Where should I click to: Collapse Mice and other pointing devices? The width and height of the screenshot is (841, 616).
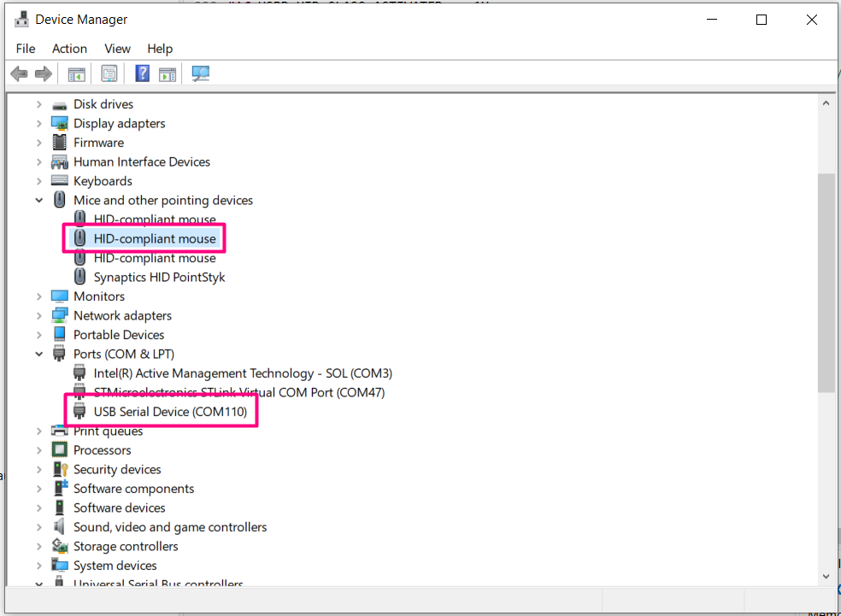coord(38,200)
